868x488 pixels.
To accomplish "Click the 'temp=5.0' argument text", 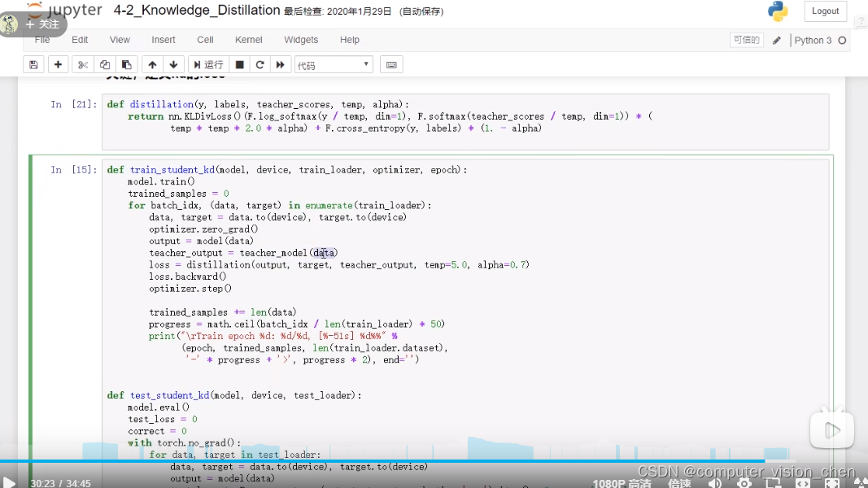I will [446, 264].
